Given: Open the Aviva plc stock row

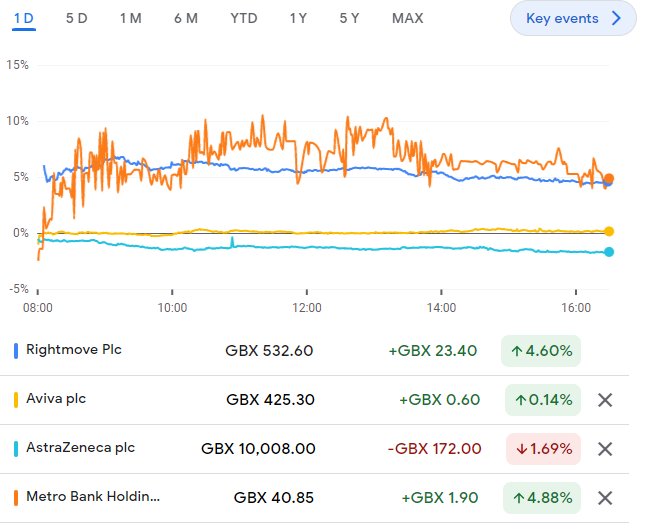Looking at the screenshot, I should point(314,400).
